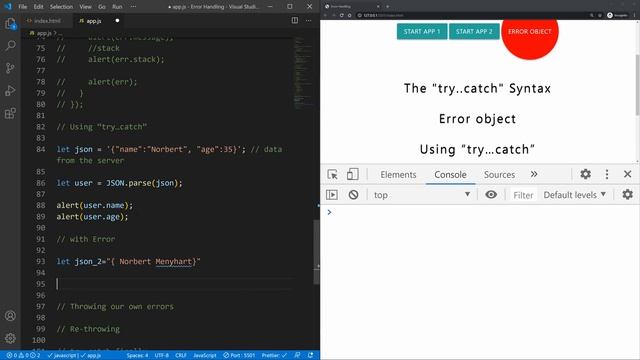Toggle device toolbar in DevTools
The width and height of the screenshot is (640, 360).
pyautogui.click(x=352, y=174)
